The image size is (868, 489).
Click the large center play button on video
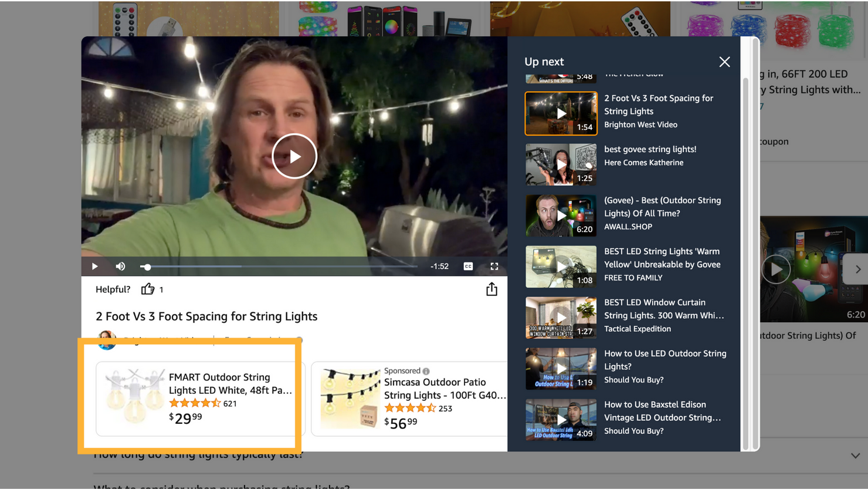(x=294, y=156)
